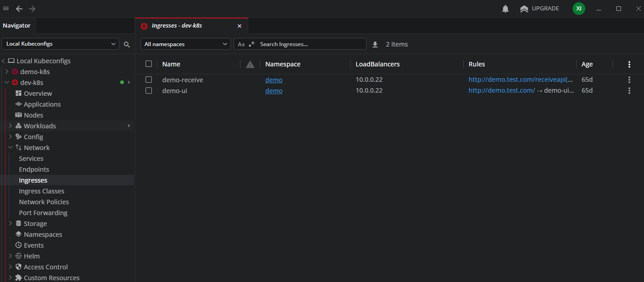Close the Ingresses - dev-k8s tab
The image size is (644, 282).
pos(240,26)
